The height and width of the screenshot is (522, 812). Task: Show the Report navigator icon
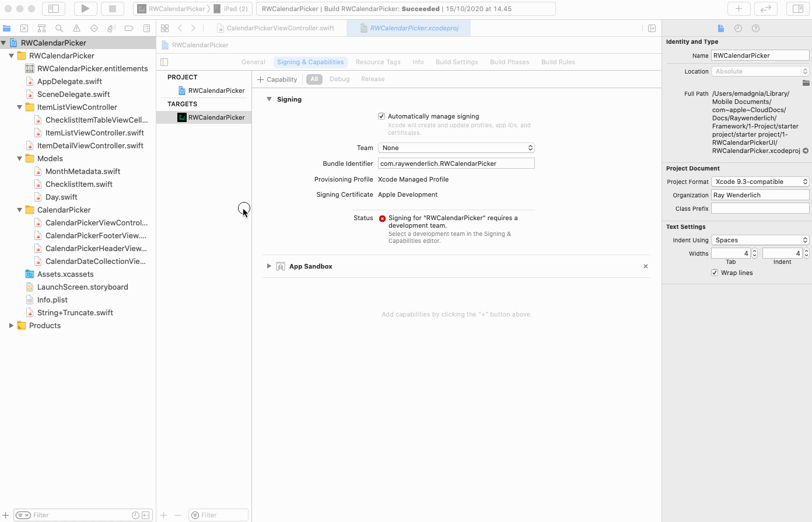coord(146,28)
